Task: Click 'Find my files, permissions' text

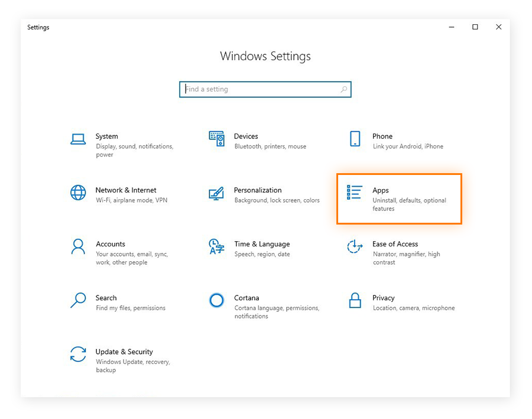Action: coord(131,308)
